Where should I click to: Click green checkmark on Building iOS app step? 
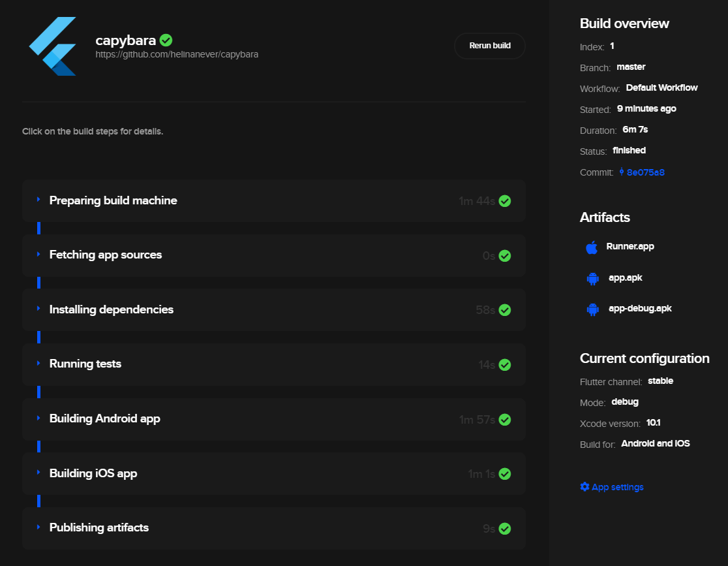click(505, 474)
